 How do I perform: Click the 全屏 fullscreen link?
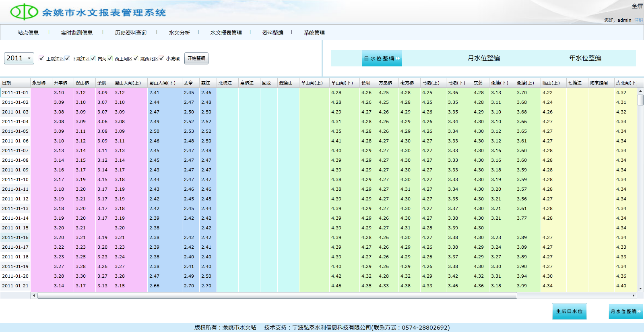tap(637, 6)
